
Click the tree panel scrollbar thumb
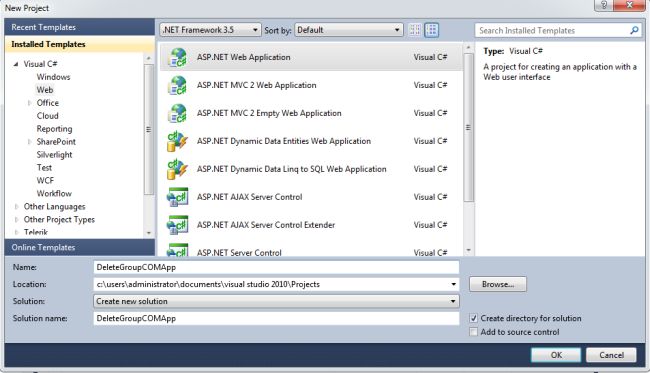[x=148, y=129]
